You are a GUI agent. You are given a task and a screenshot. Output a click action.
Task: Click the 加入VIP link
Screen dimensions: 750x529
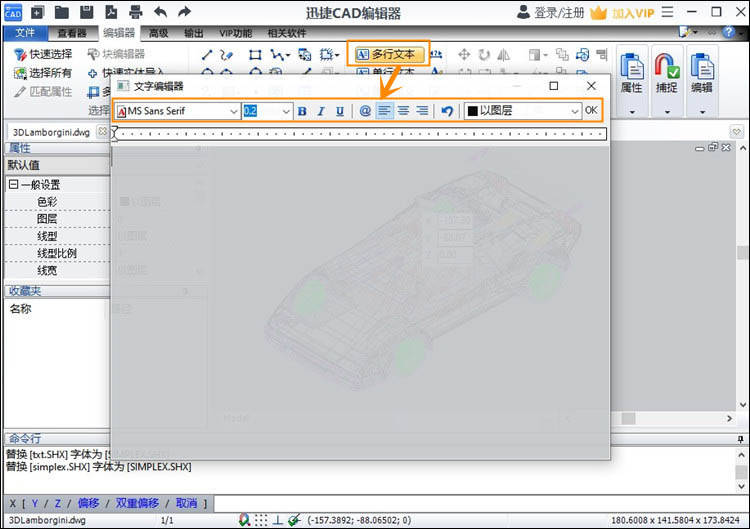pyautogui.click(x=633, y=13)
